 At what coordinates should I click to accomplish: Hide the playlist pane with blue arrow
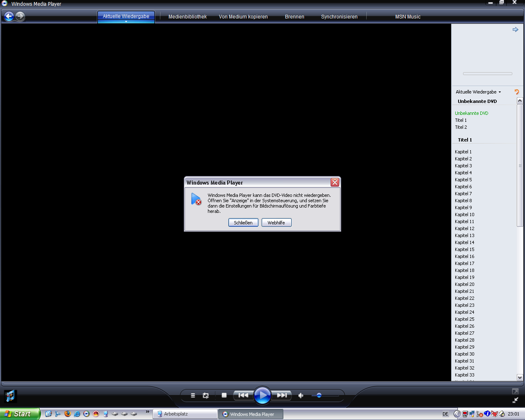[x=516, y=30]
